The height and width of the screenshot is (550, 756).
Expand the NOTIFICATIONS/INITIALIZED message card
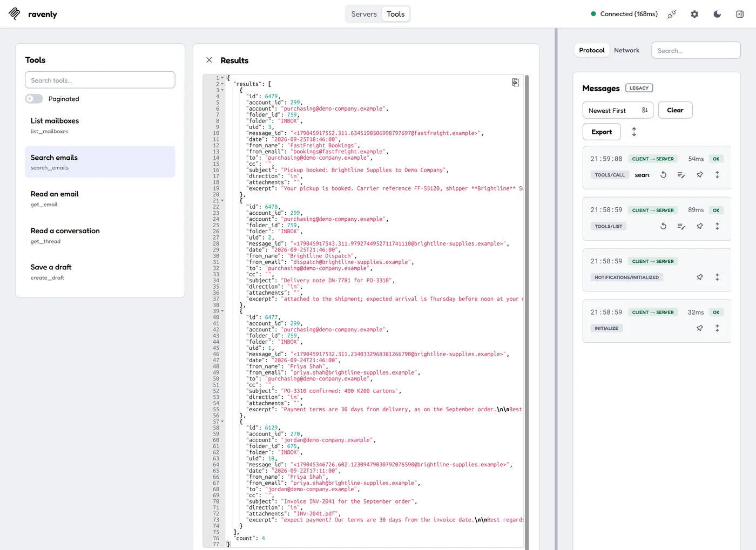click(717, 277)
